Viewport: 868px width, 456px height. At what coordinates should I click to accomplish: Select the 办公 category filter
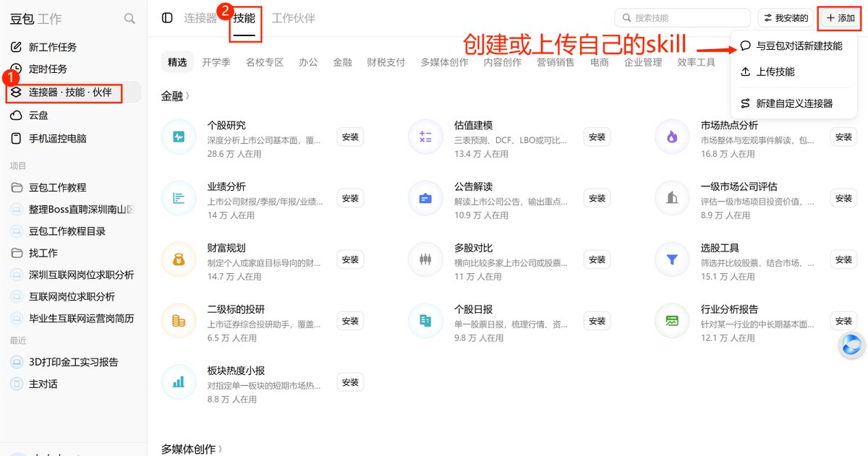tap(308, 62)
